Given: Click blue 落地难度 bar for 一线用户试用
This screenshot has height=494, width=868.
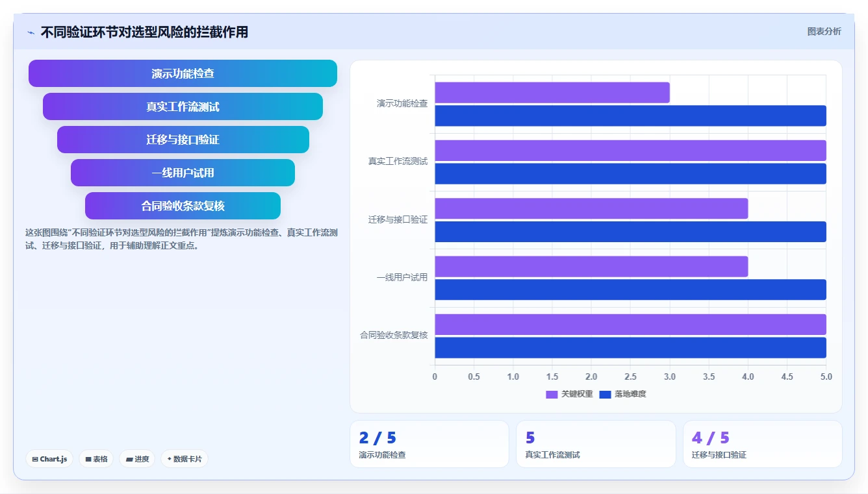Looking at the screenshot, I should [630, 290].
